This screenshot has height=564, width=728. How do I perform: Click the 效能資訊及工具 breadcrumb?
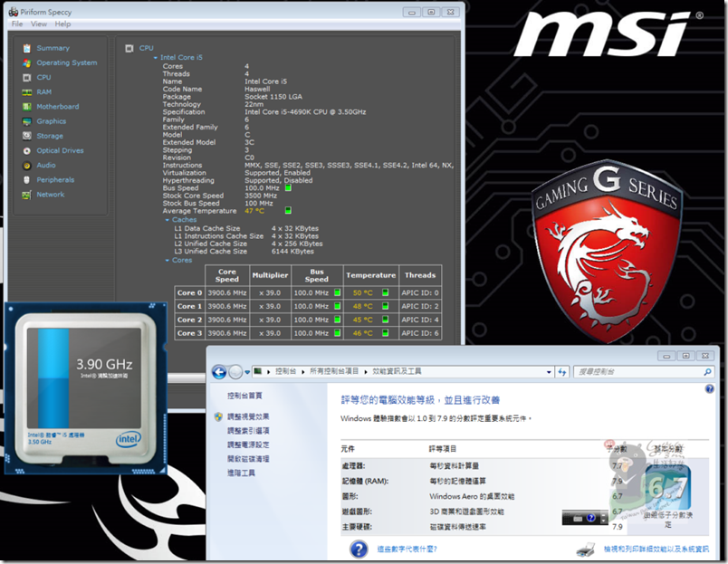[397, 371]
